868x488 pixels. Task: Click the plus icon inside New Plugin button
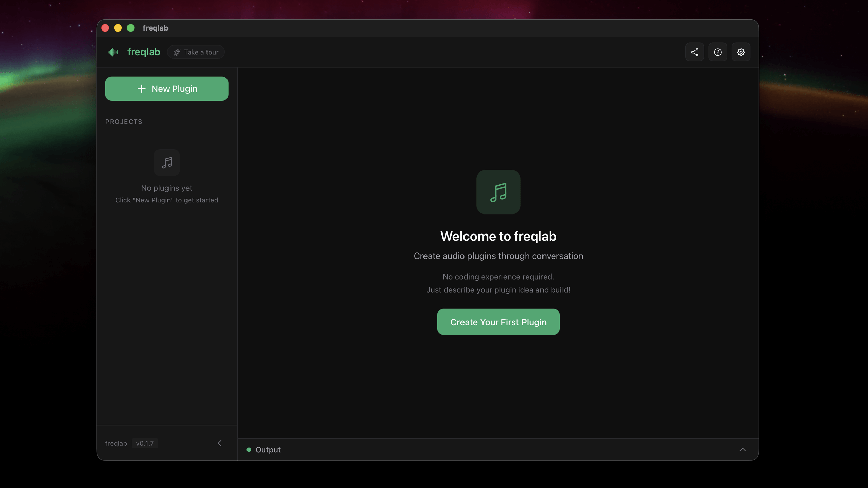[x=141, y=88]
